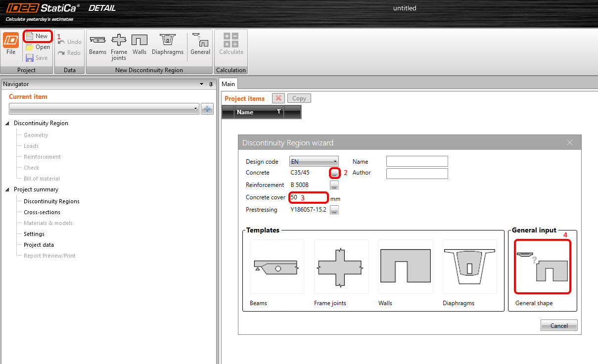Open the Concrete material browse dialog
Screen dimensions: 598x364
point(334,173)
